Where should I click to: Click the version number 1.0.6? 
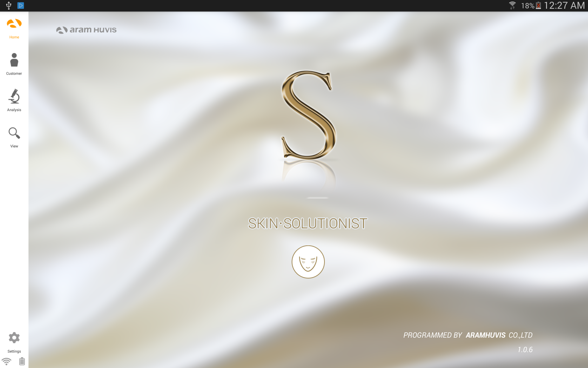(525, 350)
